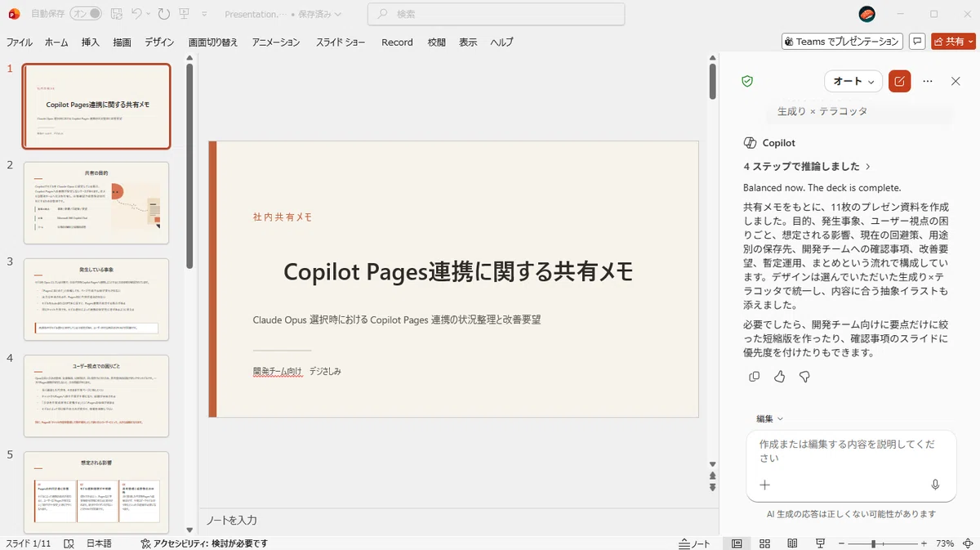Start slideshow from beginning icon
Viewport: 980px width, 550px height.
pos(184,14)
